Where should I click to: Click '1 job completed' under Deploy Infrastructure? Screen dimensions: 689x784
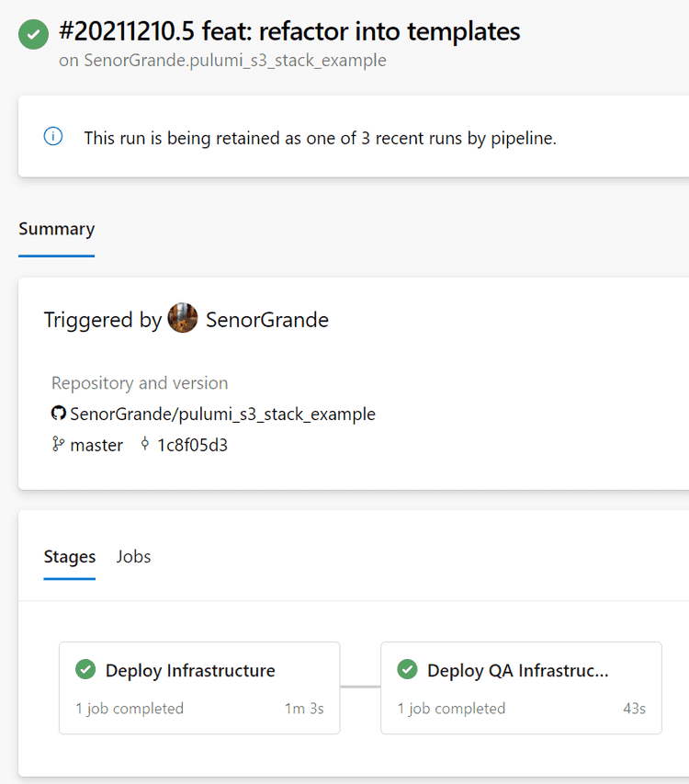point(130,709)
